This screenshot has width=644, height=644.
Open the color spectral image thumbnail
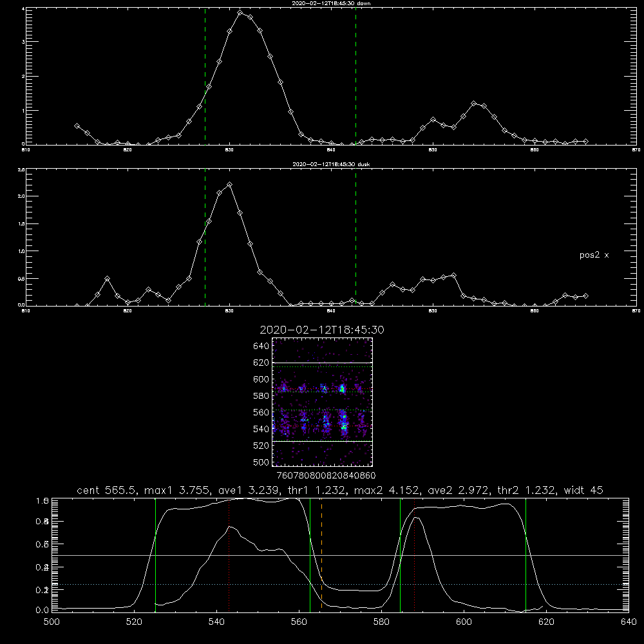tap(323, 402)
